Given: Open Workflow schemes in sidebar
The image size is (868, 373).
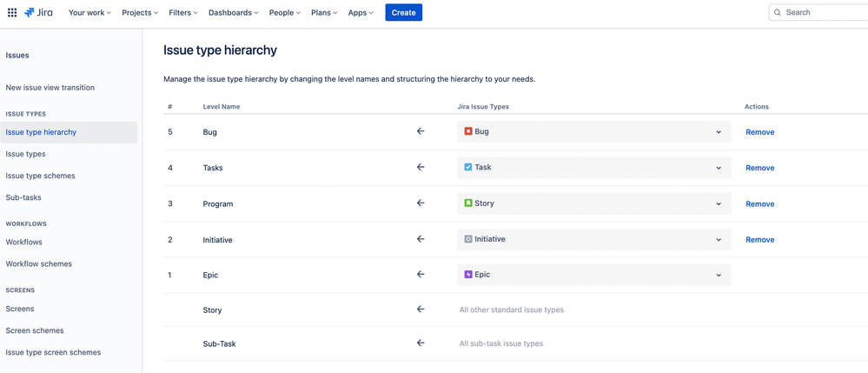Looking at the screenshot, I should [x=39, y=263].
